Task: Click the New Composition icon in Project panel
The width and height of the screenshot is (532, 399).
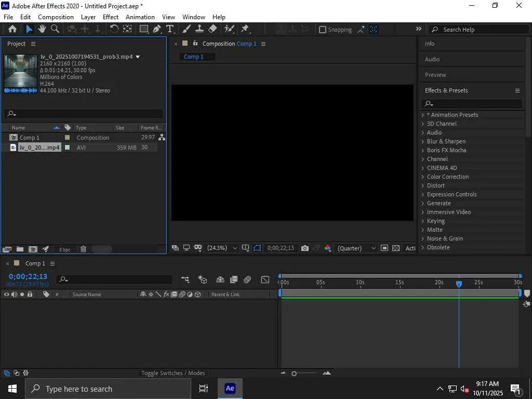Action: tap(33, 249)
